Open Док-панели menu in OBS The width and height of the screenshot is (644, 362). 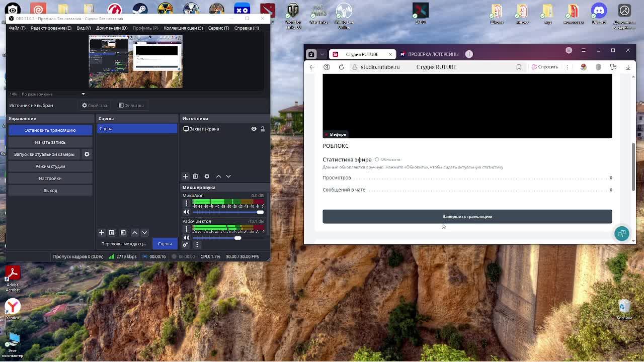click(112, 28)
